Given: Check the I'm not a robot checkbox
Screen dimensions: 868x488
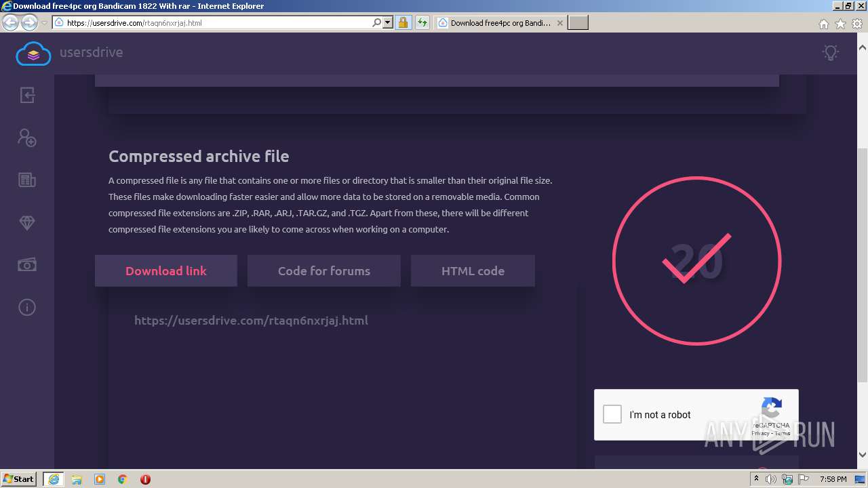Looking at the screenshot, I should (612, 414).
